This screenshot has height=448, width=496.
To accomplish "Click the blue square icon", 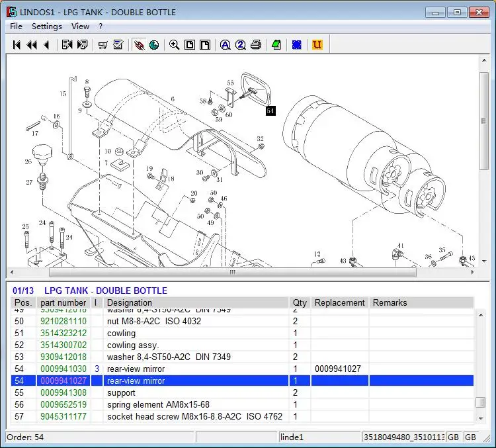I will click(x=297, y=44).
